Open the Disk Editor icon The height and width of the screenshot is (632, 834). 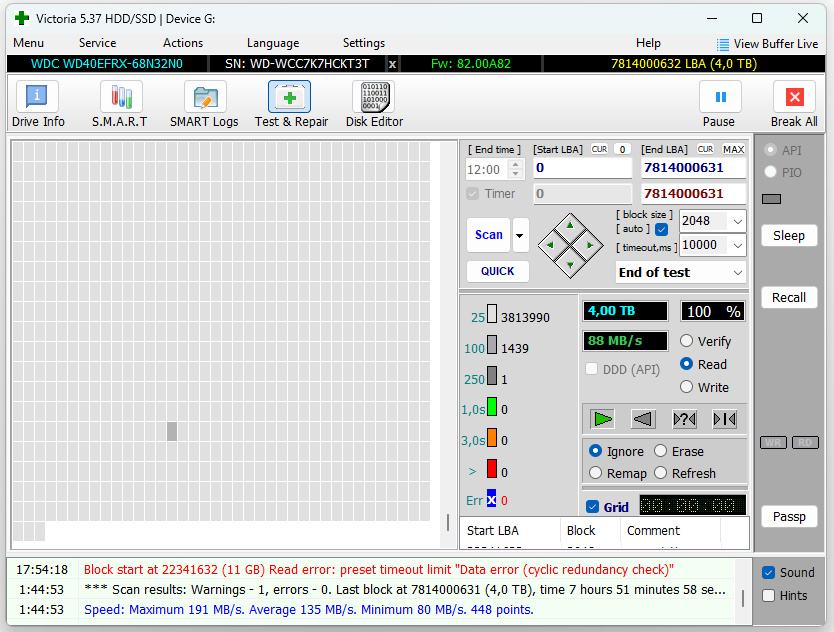click(x=374, y=97)
